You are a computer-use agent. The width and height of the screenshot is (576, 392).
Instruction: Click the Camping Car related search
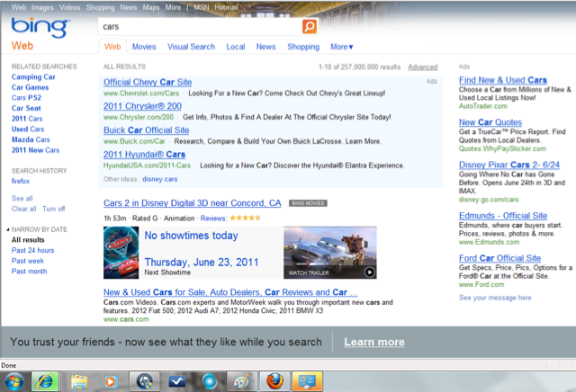33,77
